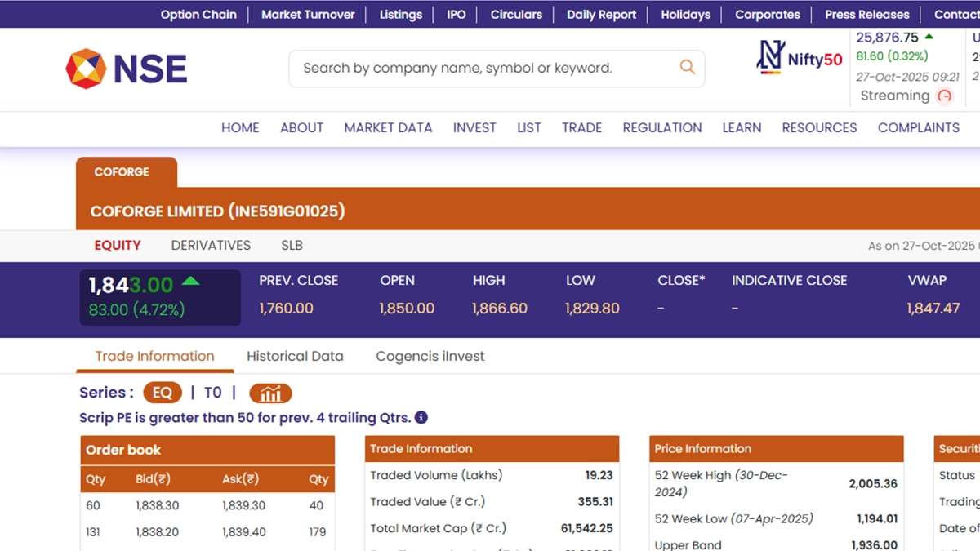Click the streaming refresh icon
The height and width of the screenshot is (551, 980).
point(945,96)
